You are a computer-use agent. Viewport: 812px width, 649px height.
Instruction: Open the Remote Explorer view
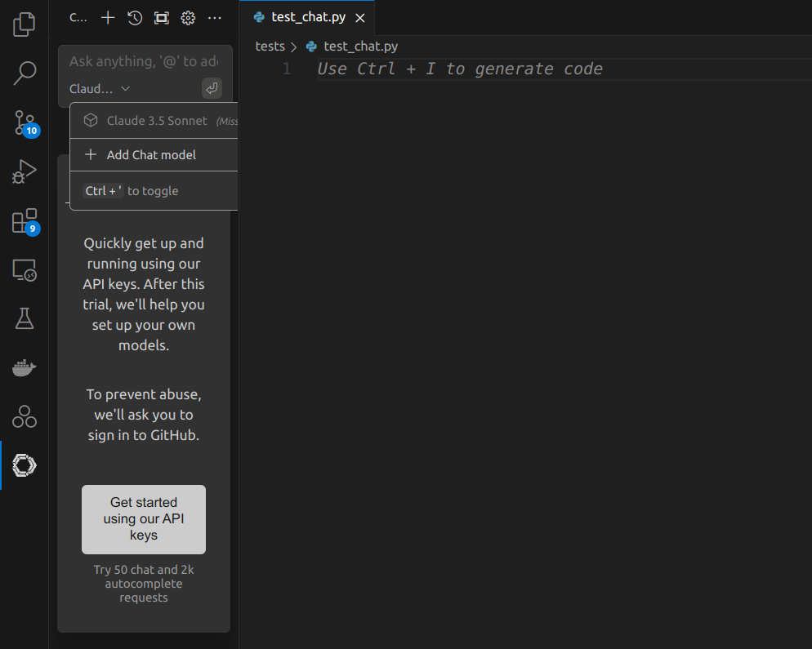pyautogui.click(x=24, y=270)
